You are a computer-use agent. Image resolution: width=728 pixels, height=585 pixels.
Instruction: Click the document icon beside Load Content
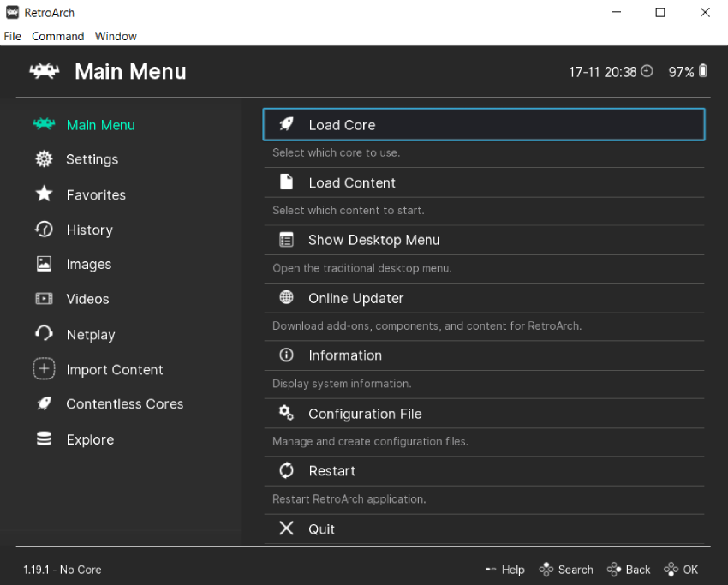tap(287, 182)
